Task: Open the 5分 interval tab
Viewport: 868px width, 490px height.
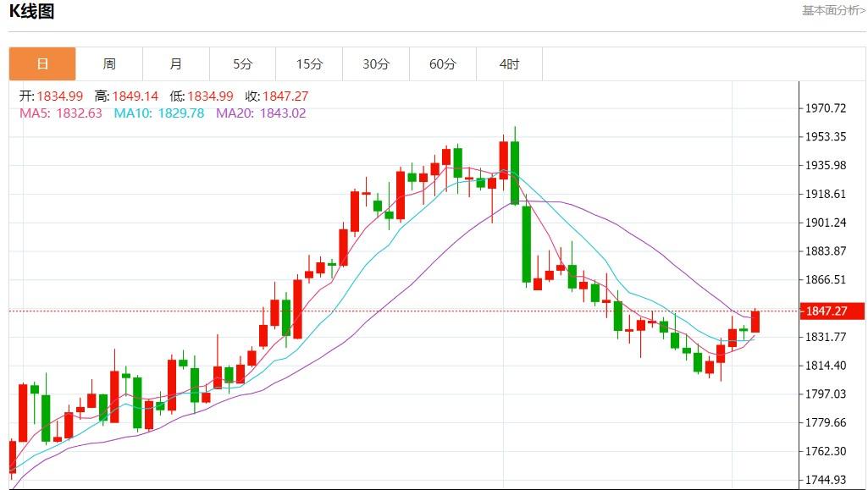Action: [x=242, y=64]
